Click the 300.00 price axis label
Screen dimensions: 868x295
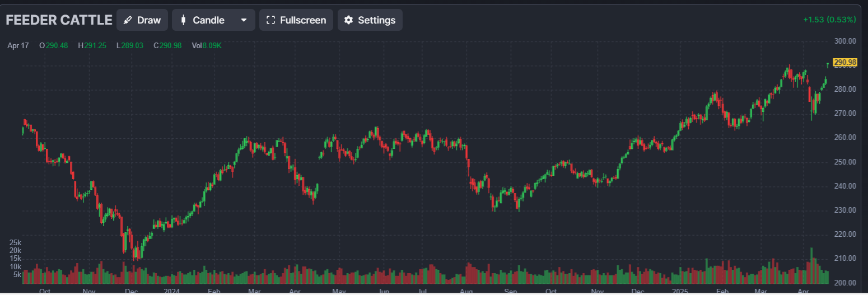[844, 41]
